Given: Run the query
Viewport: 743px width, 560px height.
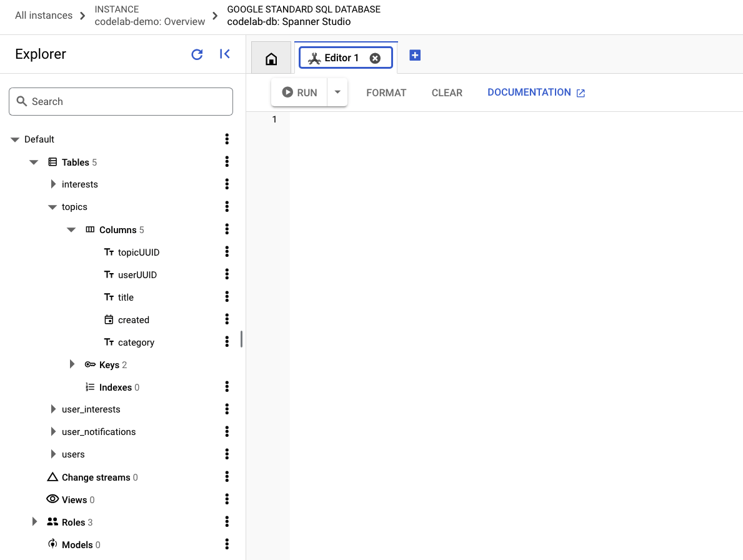Looking at the screenshot, I should (299, 92).
